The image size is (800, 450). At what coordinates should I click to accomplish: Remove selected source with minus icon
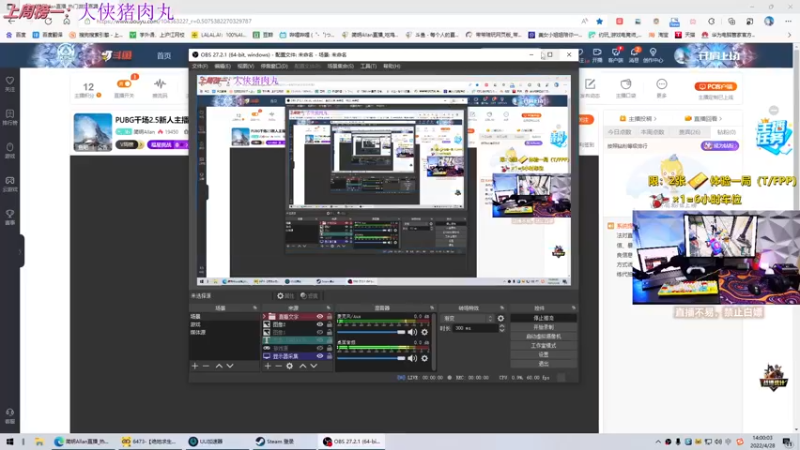[278, 366]
